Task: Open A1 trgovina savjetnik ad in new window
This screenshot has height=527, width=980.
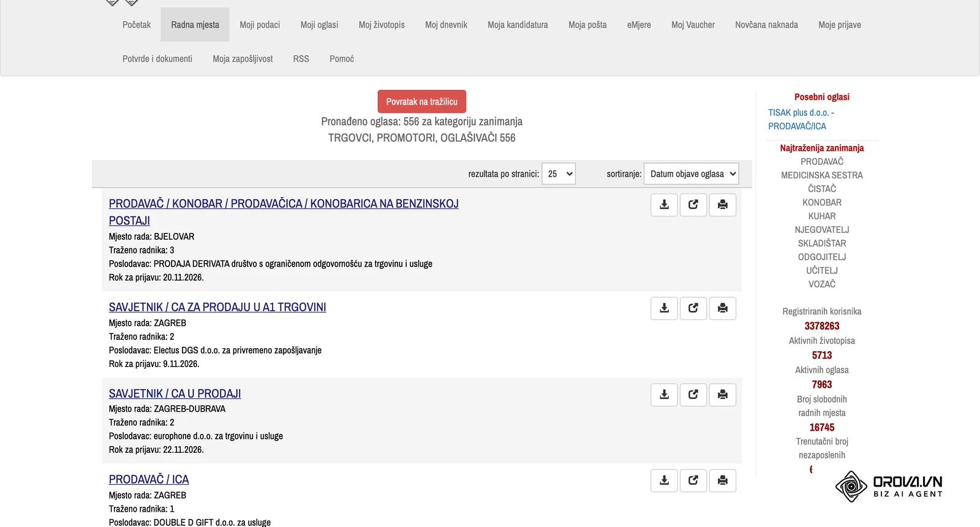Action: click(693, 308)
